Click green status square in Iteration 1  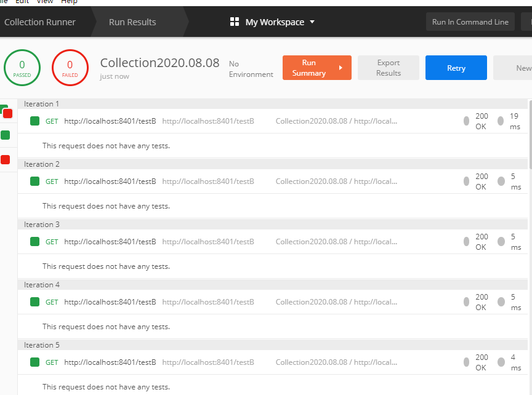[x=34, y=121]
